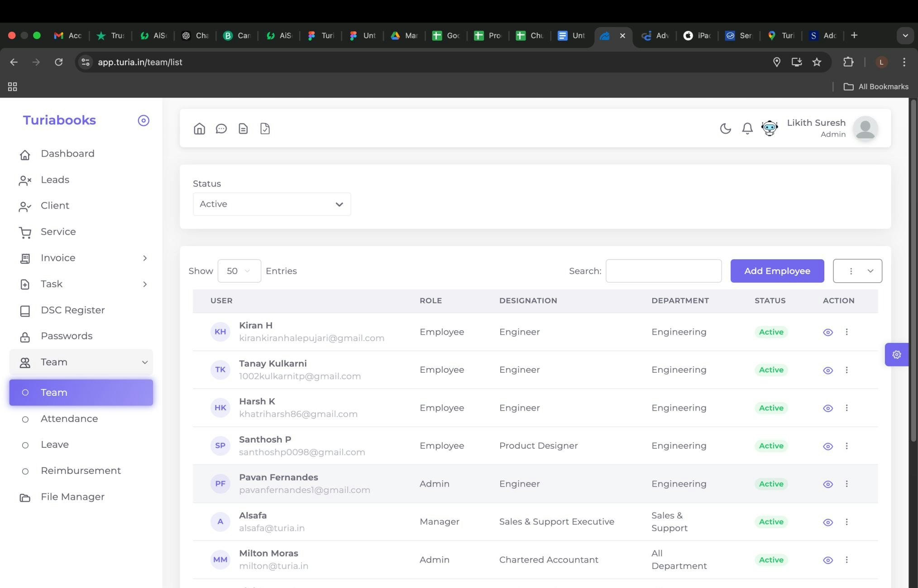Select the highlighted Team submenu item
The height and width of the screenshot is (588, 918).
pyautogui.click(x=81, y=393)
